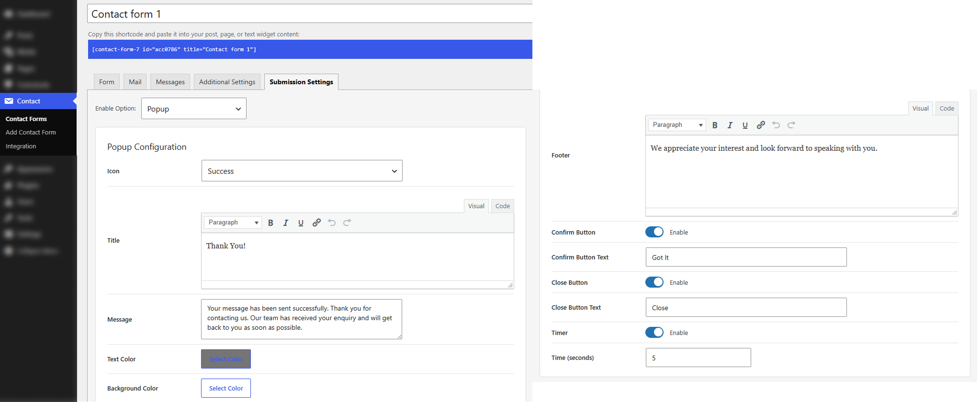Click the Close Button Text field
Image resolution: width=980 pixels, height=402 pixels.
pos(746,307)
